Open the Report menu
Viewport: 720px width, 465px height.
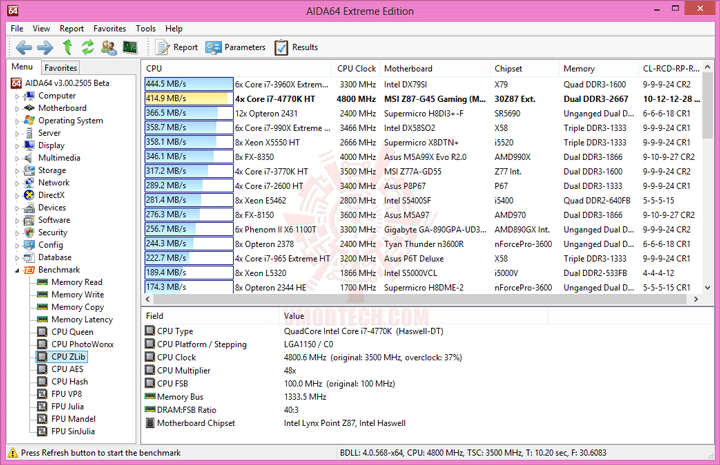[72, 28]
